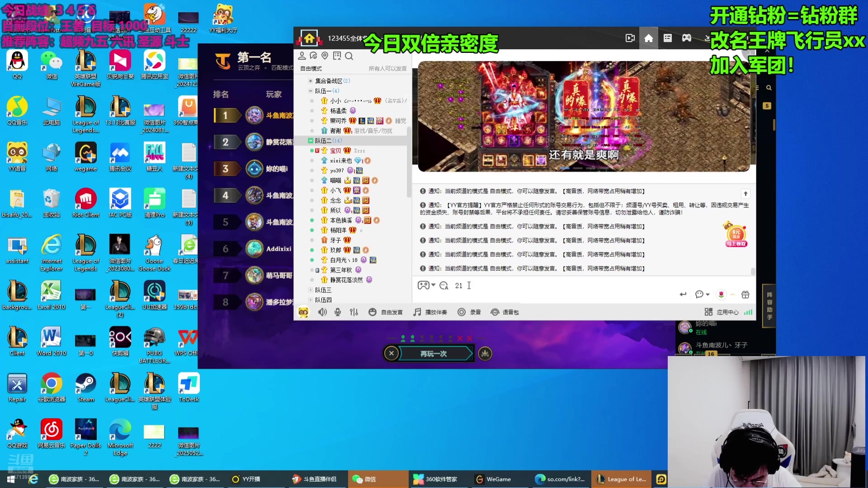Screen dimensions: 868x488
Task: Open the game controller chat dropdown
Action: point(426,286)
